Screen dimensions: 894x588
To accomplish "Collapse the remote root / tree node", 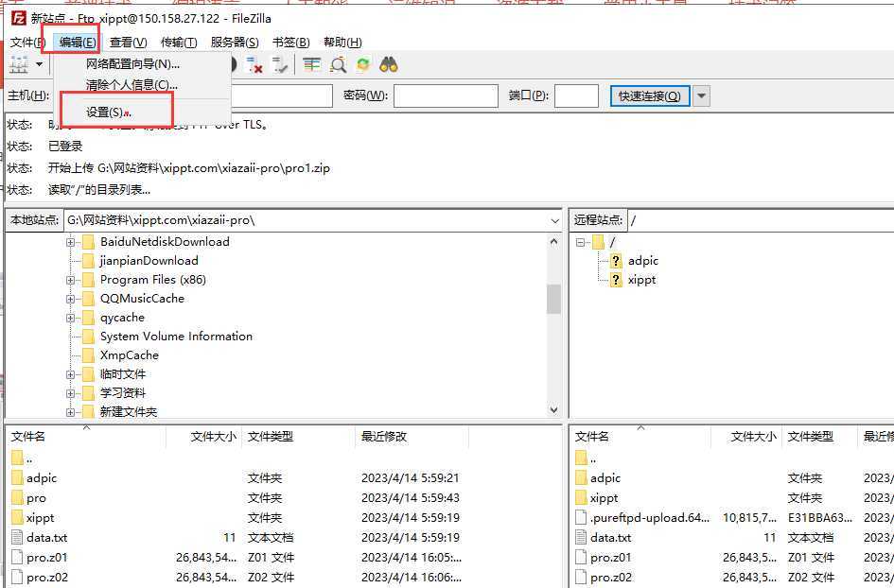I will [580, 242].
